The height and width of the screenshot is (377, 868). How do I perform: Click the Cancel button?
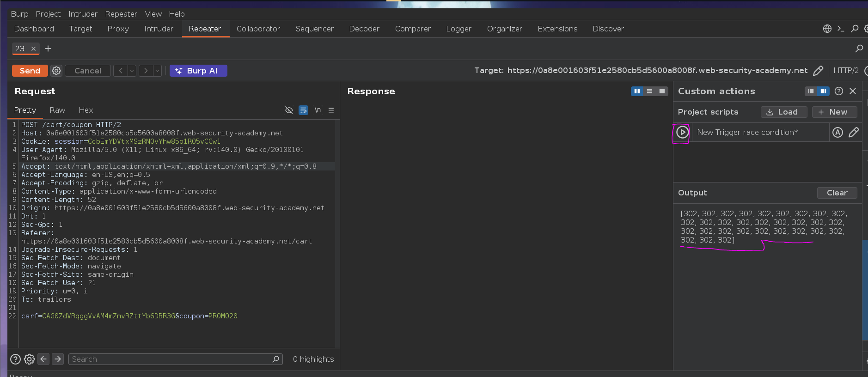(x=88, y=71)
